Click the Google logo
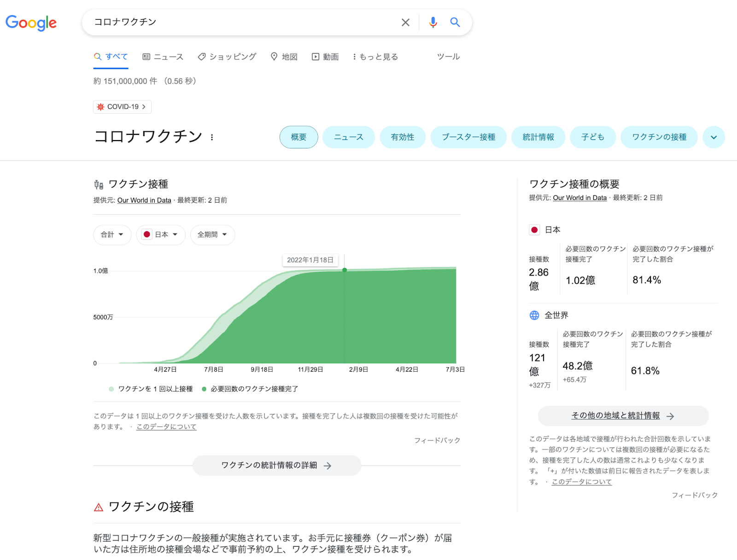The width and height of the screenshot is (737, 560). [31, 22]
